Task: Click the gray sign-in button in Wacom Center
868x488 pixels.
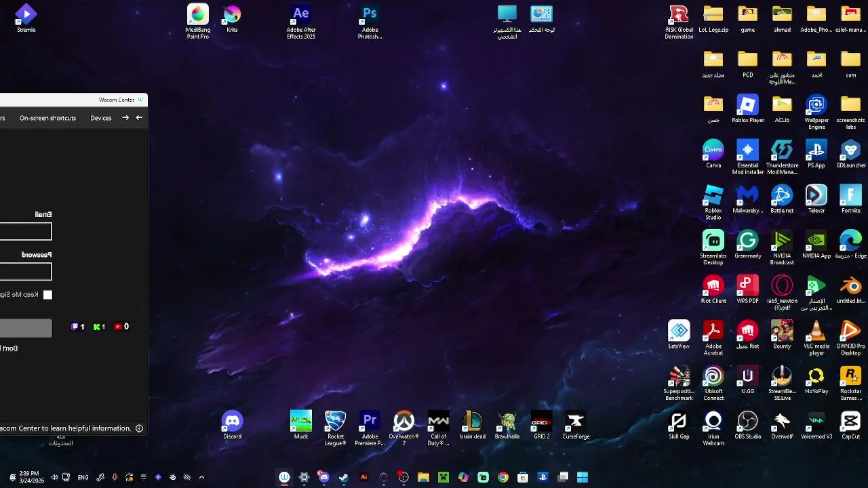Action: coord(26,328)
